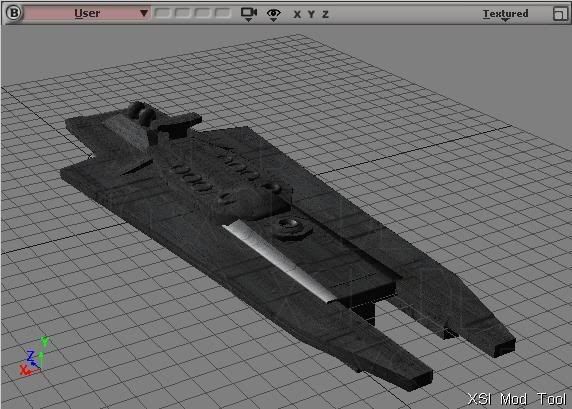Switch view to Z axis

click(x=325, y=14)
